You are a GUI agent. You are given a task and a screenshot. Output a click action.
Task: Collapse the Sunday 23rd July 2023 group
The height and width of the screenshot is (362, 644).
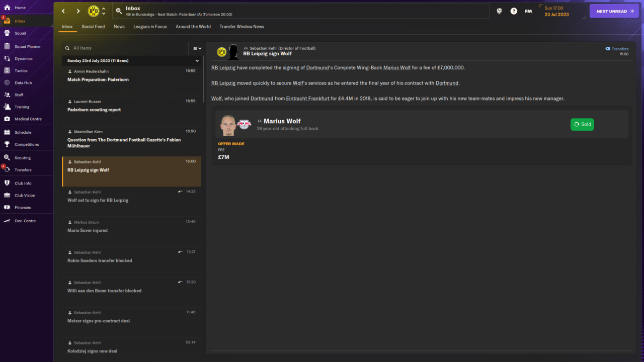(197, 61)
